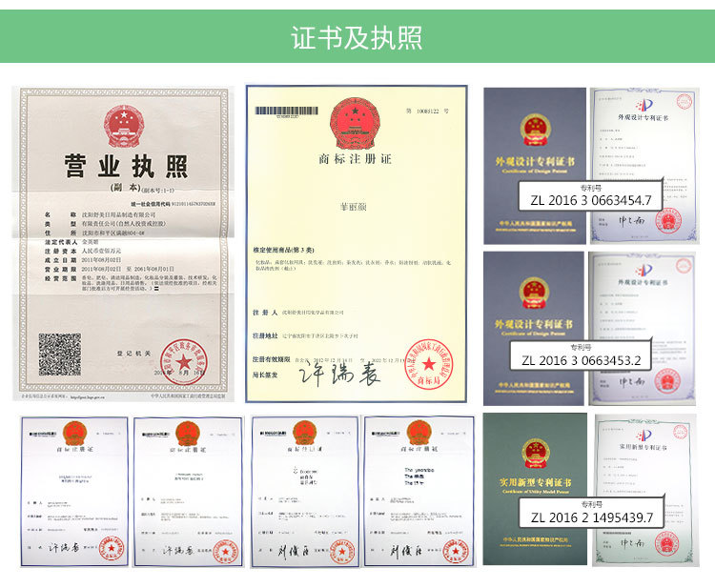Click the 商标注册证 title on the yellow certificate
Image resolution: width=715 pixels, height=588 pixels.
(356, 159)
